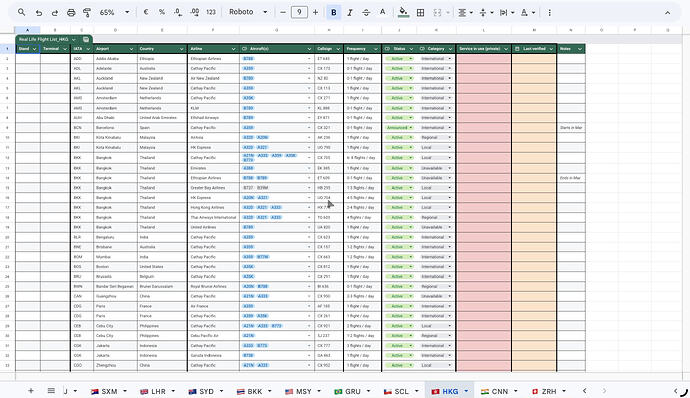Open the all sheets list

click(51, 391)
